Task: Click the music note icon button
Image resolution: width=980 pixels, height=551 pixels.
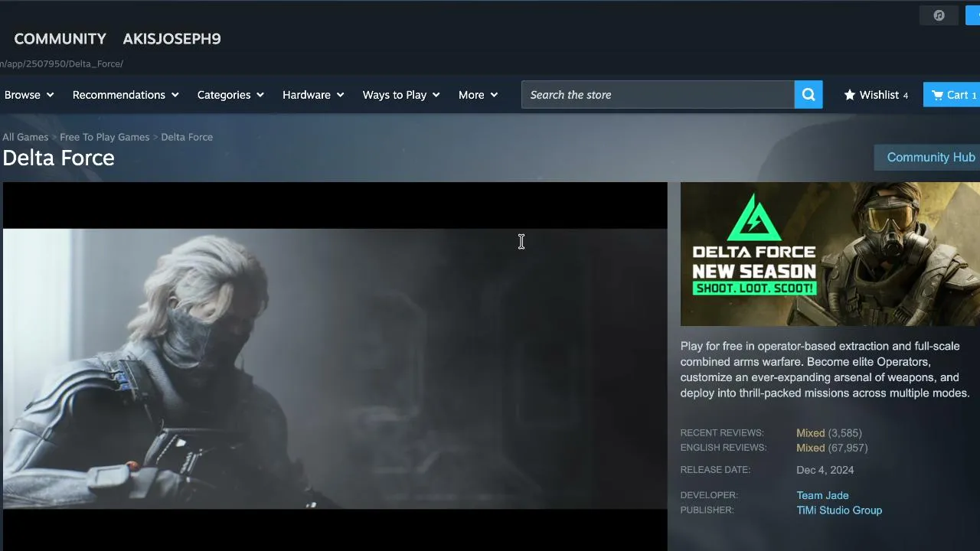Action: (939, 15)
